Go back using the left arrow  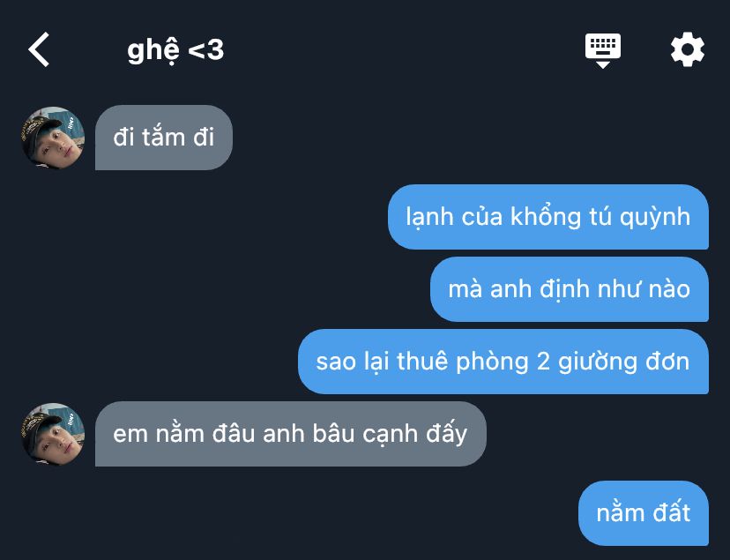[x=39, y=49]
